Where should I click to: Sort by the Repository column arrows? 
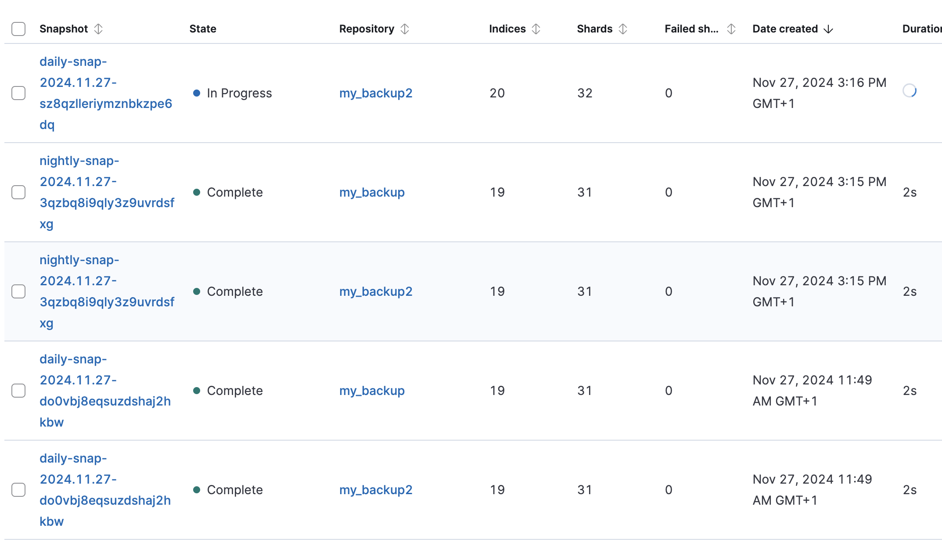tap(405, 29)
